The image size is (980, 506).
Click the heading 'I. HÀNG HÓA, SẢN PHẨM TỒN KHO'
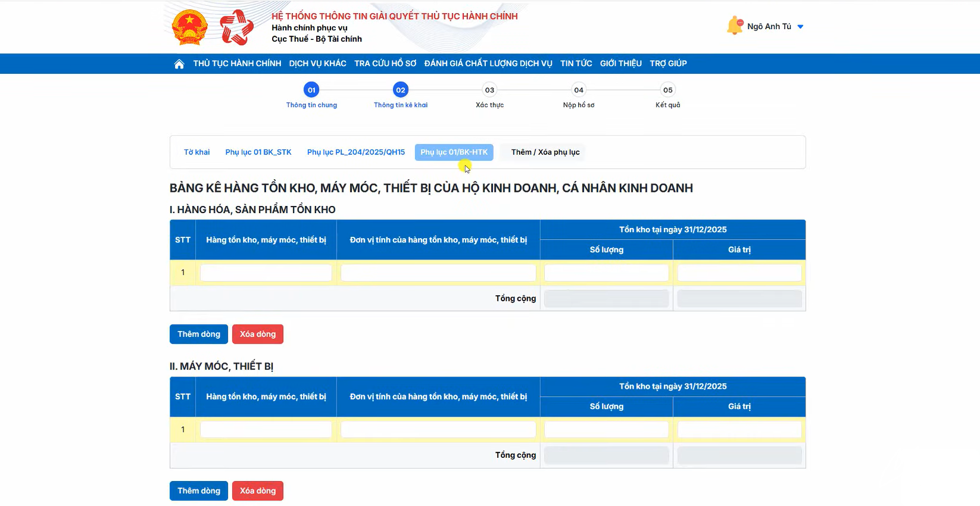click(252, 210)
